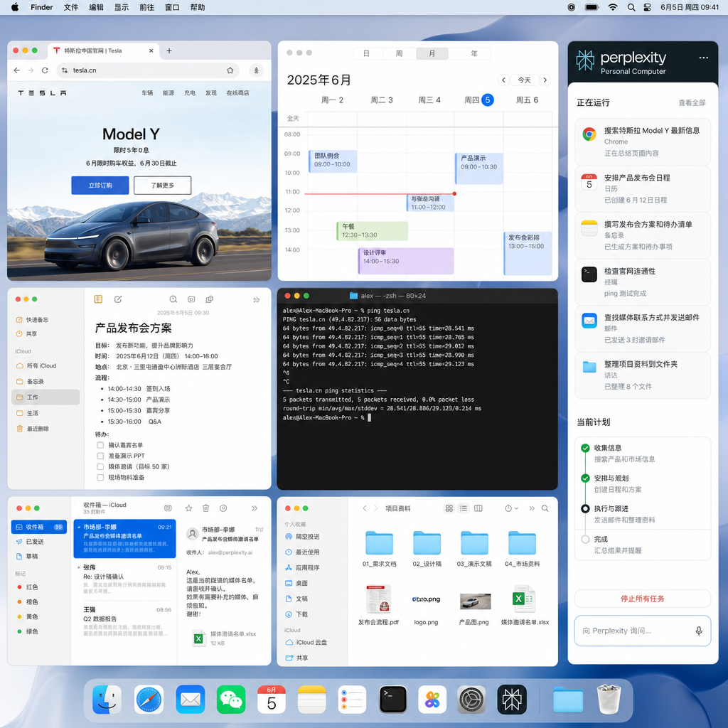
Task: Bookmark tesla.cn with the star icon
Action: click(x=230, y=70)
